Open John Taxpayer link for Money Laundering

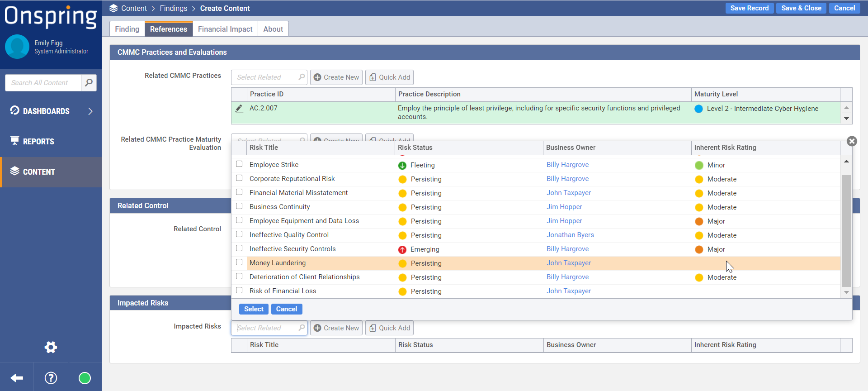(x=569, y=263)
